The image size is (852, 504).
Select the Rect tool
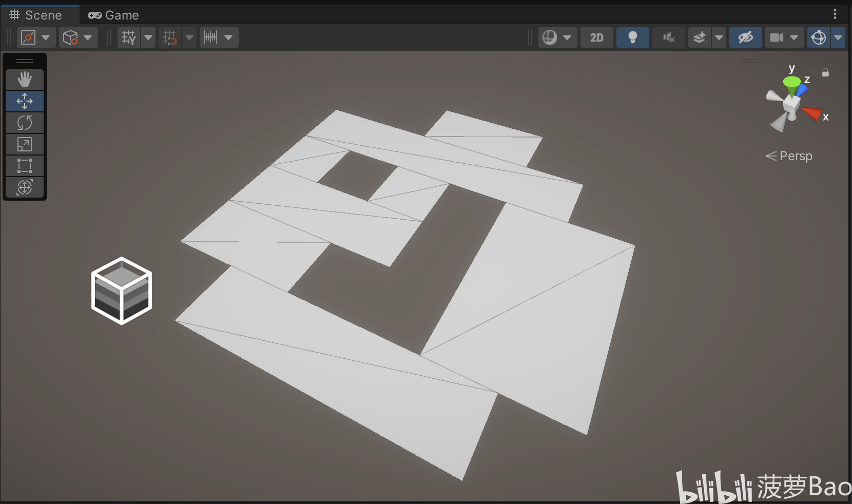point(25,166)
